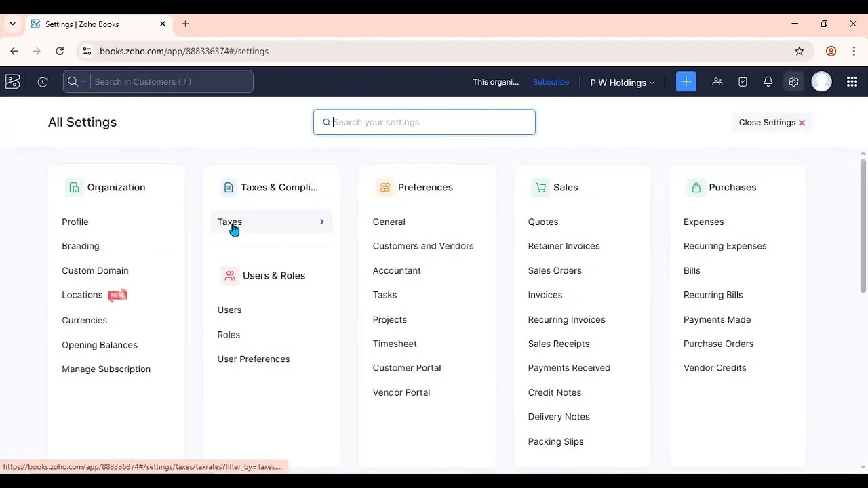Open a new browser tab
The image size is (868, 488).
tap(185, 24)
